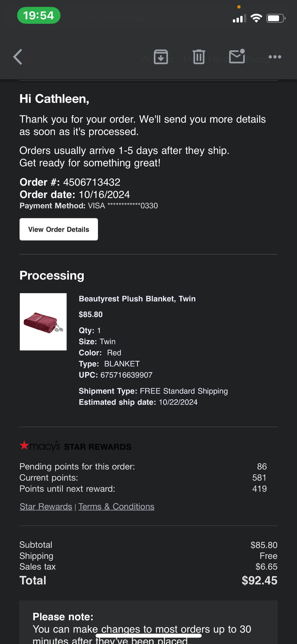Tap the battery status icon
The width and height of the screenshot is (297, 644).
pyautogui.click(x=276, y=18)
